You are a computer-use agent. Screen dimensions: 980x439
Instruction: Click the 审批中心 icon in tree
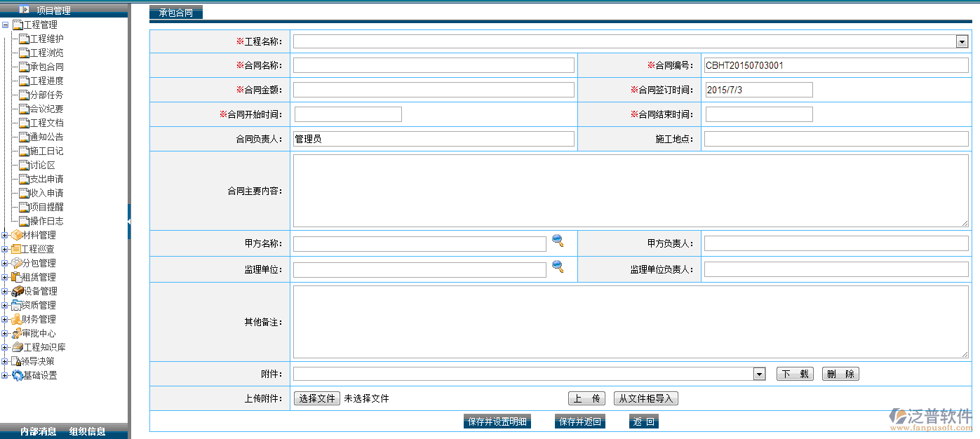click(16, 333)
